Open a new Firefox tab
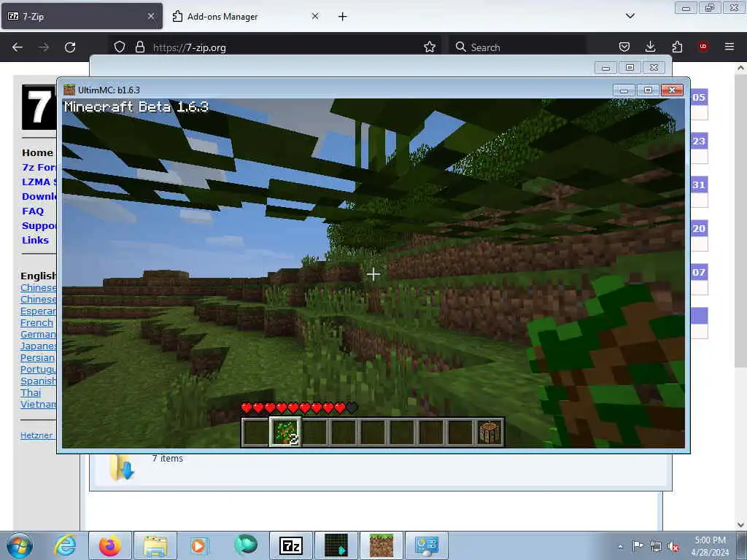The image size is (747, 560). click(x=343, y=16)
